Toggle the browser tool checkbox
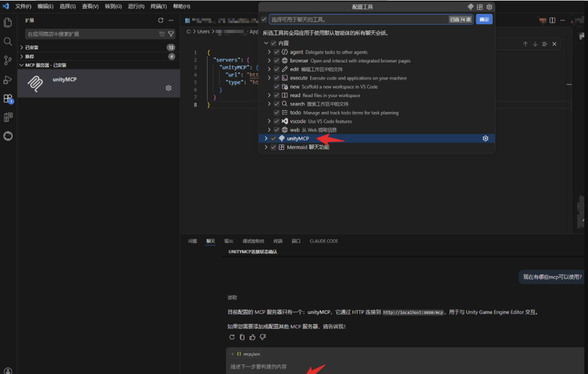 276,61
